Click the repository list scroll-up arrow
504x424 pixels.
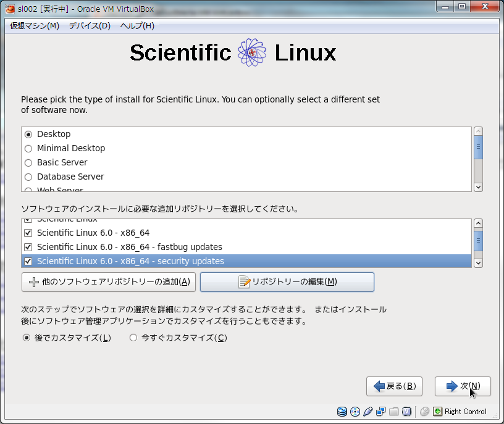(478, 223)
